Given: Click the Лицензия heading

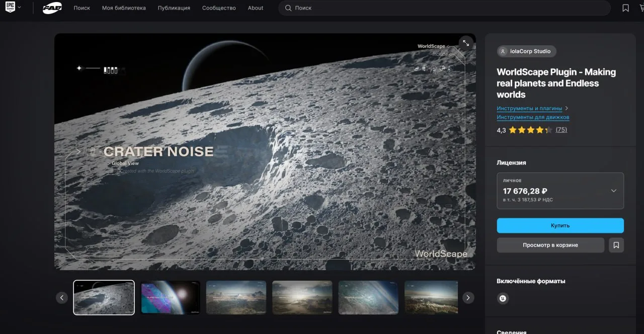Looking at the screenshot, I should (511, 163).
